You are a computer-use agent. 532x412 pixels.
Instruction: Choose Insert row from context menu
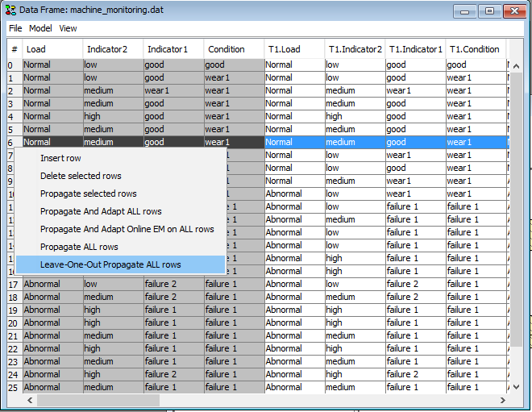click(x=120, y=158)
